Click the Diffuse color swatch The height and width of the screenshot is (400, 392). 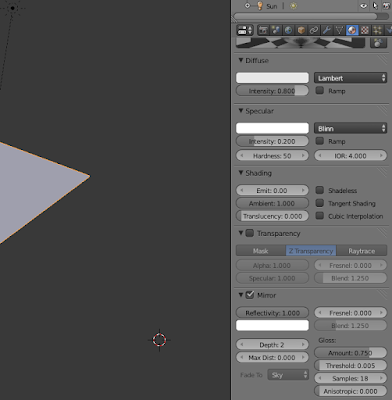272,78
